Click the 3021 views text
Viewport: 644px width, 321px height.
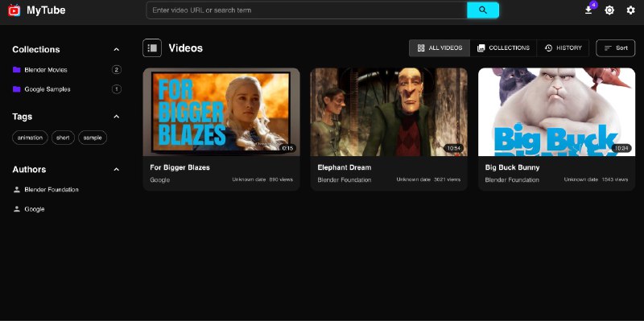[448, 179]
